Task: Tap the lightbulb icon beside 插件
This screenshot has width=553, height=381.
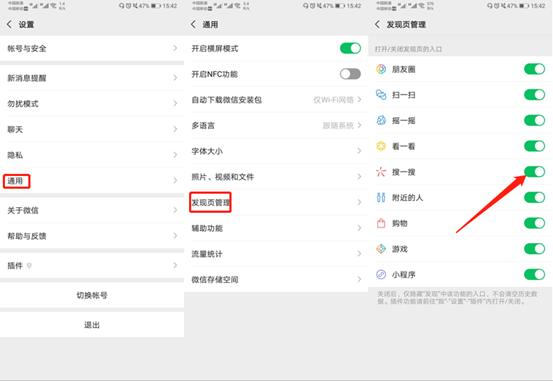Action: tap(29, 266)
